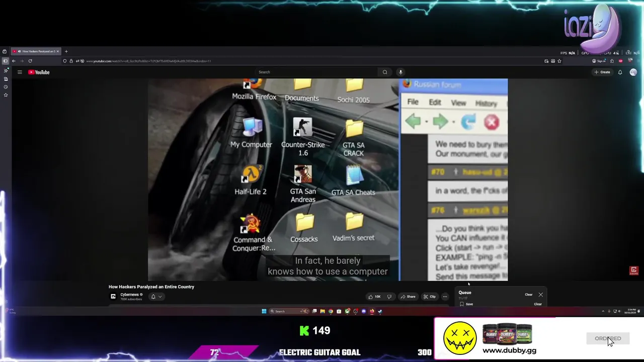Open File Explorer from the taskbar

323,311
